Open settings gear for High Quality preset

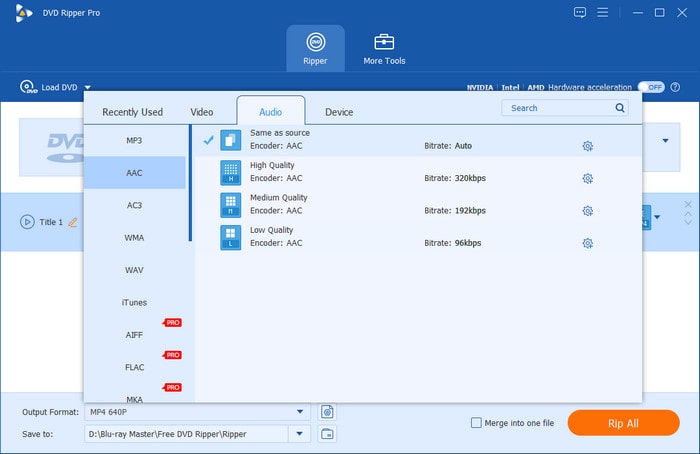click(x=587, y=179)
